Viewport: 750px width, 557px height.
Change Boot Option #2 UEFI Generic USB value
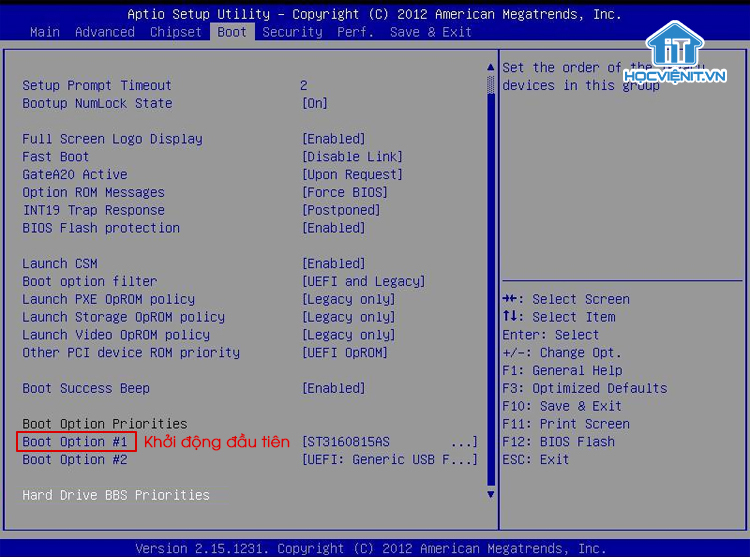click(x=390, y=459)
